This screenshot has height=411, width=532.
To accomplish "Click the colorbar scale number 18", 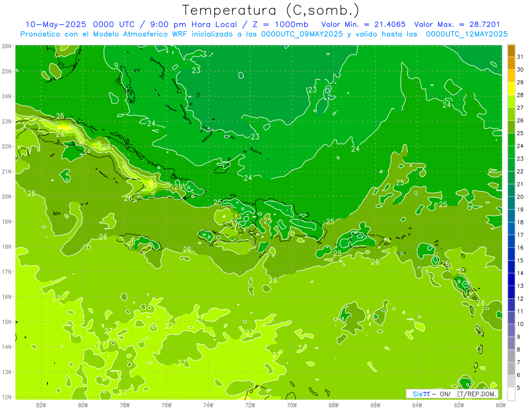I will [x=520, y=222].
